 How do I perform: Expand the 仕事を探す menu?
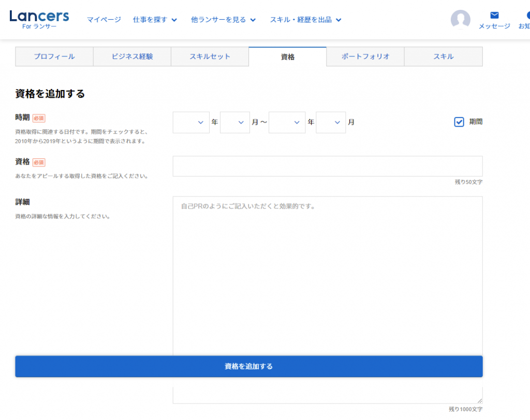155,20
